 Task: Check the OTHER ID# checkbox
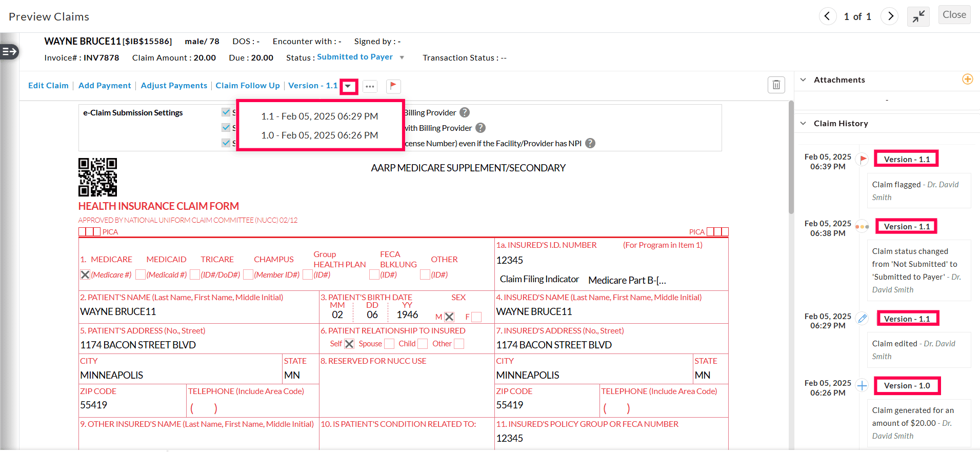(425, 275)
